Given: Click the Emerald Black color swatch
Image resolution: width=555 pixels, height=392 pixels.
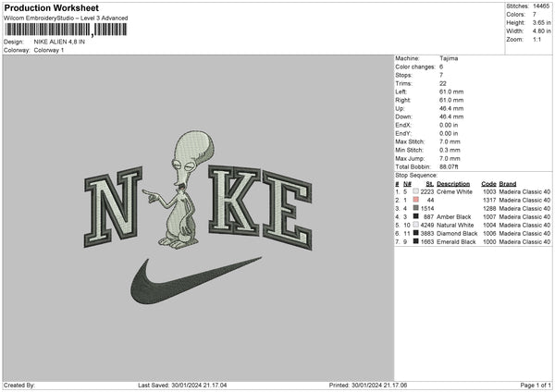Looking at the screenshot, I should pos(416,241).
